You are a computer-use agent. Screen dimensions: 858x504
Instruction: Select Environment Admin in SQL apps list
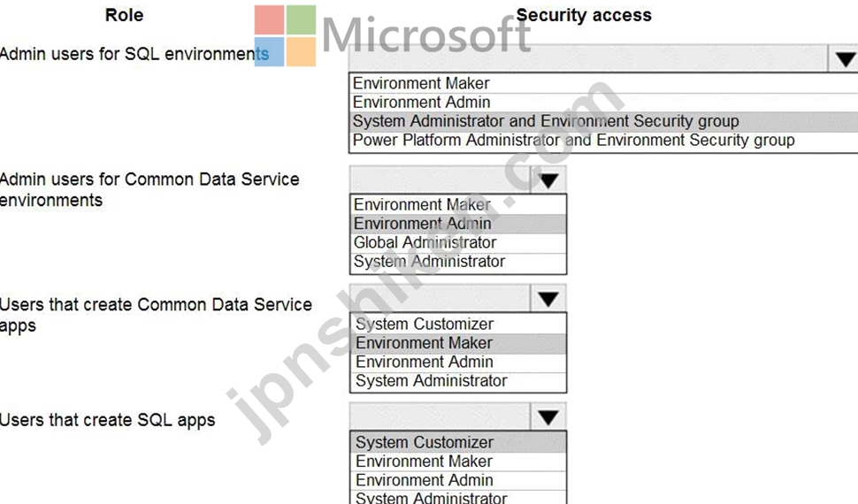pyautogui.click(x=458, y=480)
